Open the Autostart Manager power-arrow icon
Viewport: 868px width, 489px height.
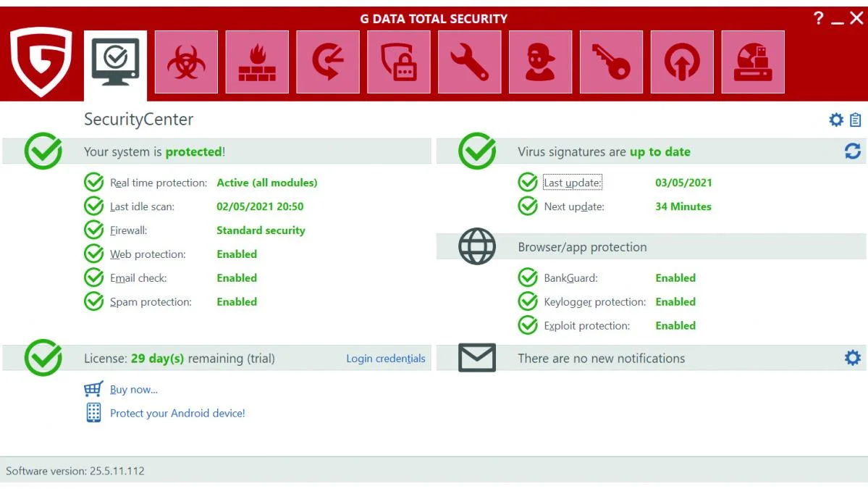point(682,62)
